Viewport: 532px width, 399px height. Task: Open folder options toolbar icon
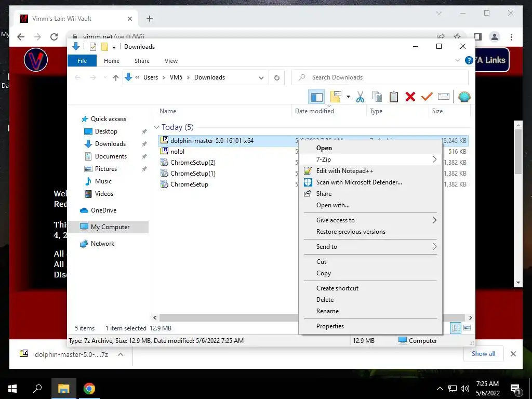335,97
